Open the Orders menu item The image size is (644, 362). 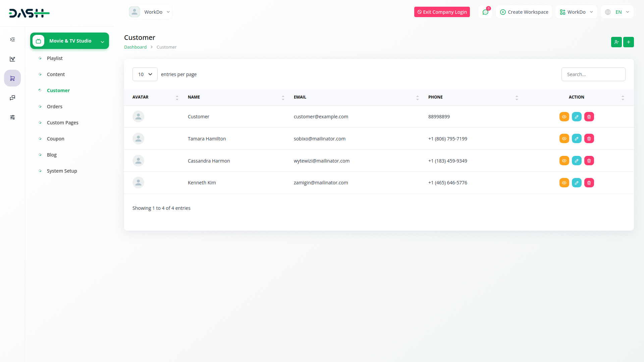55,107
